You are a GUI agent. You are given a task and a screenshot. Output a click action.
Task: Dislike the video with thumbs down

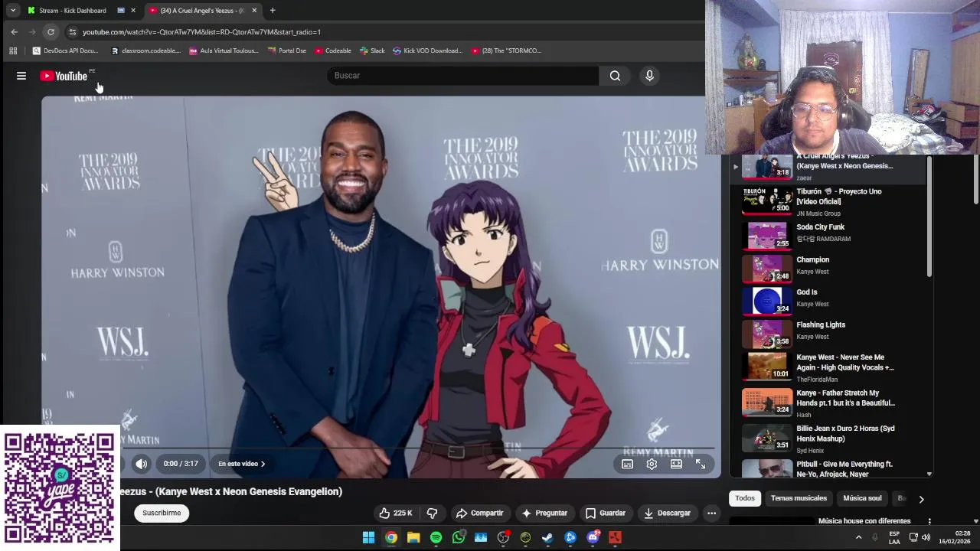(432, 513)
